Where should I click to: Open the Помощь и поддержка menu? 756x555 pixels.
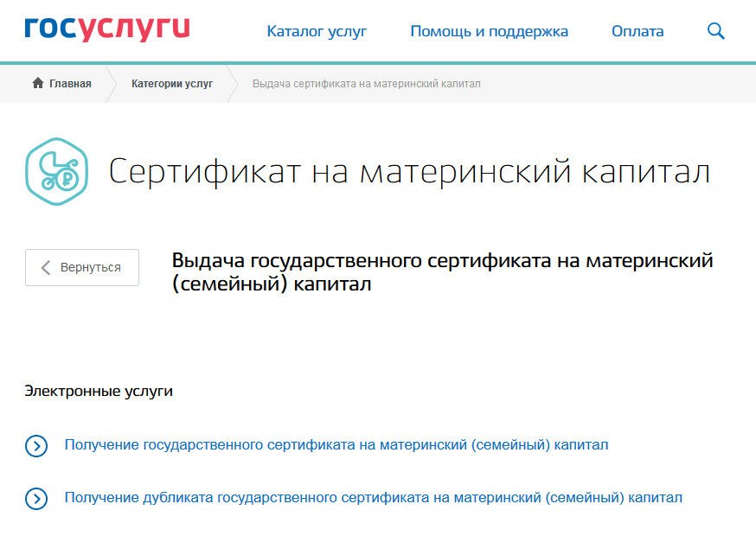(x=489, y=30)
